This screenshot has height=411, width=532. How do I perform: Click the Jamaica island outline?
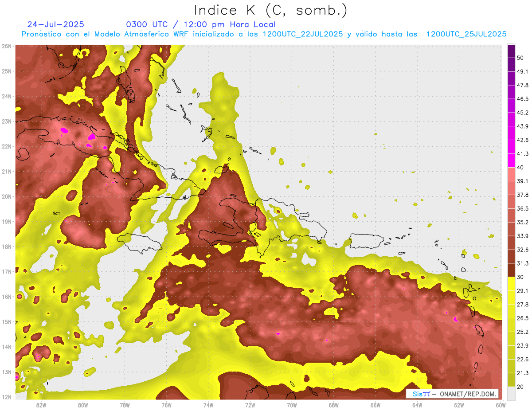[x=139, y=243]
